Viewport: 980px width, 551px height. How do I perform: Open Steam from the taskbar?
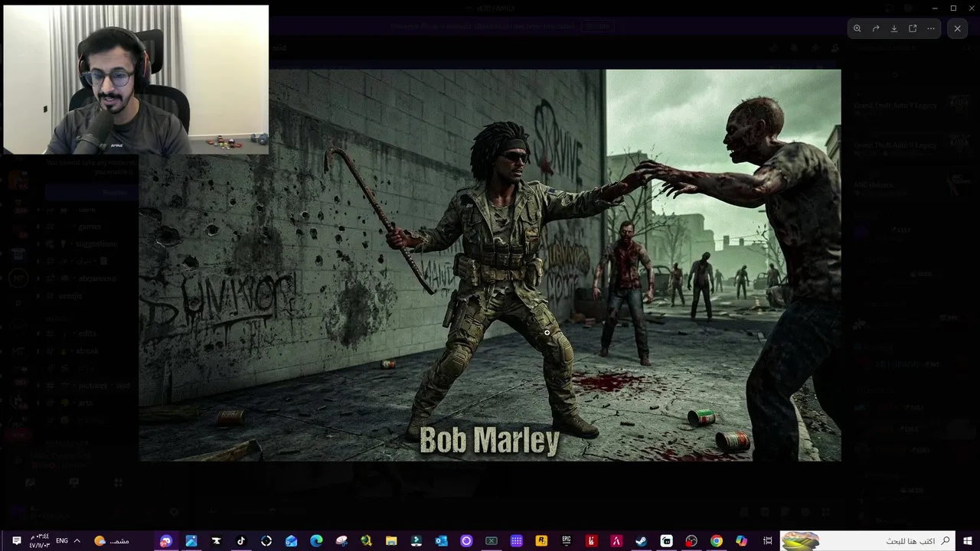click(x=641, y=541)
